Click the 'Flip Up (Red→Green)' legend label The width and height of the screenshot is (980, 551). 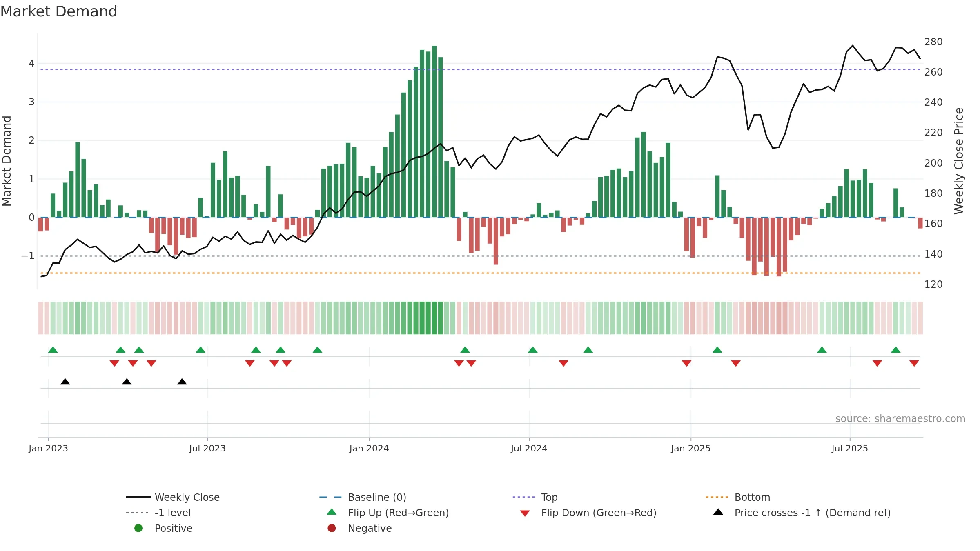point(398,513)
